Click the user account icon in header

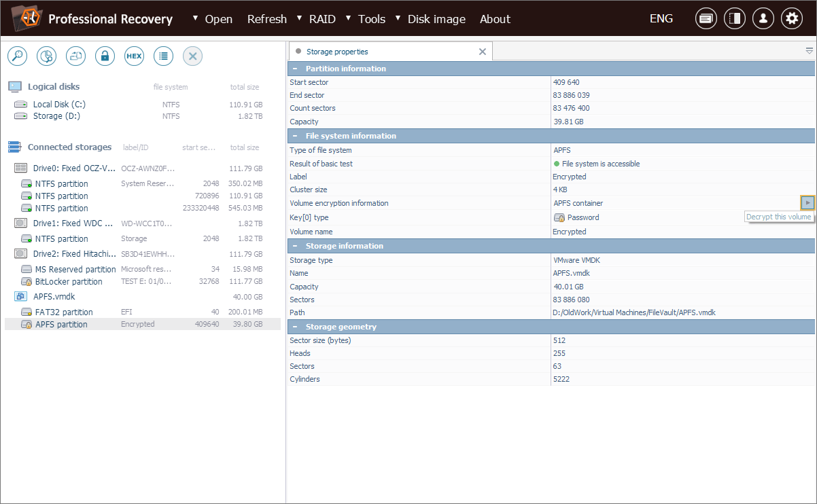(763, 19)
